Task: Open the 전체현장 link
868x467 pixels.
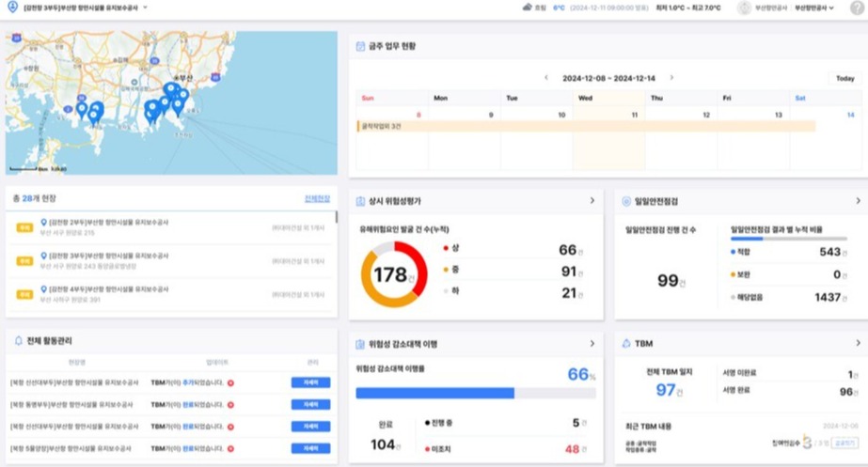Action: click(317, 198)
